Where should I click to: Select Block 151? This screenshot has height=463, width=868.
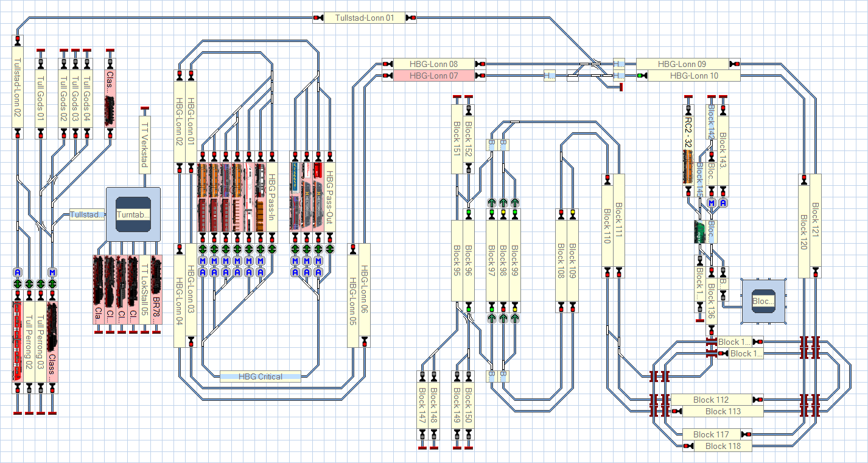coord(457,139)
